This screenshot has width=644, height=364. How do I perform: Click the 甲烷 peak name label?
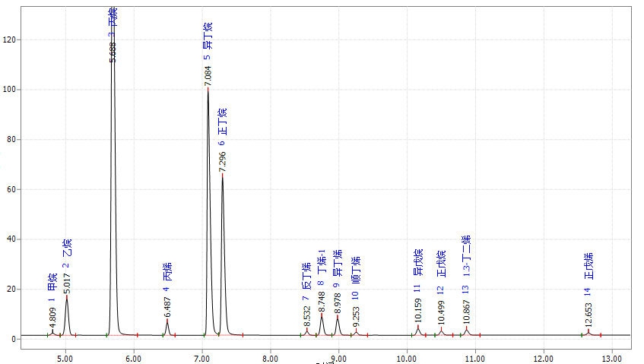pos(52,281)
